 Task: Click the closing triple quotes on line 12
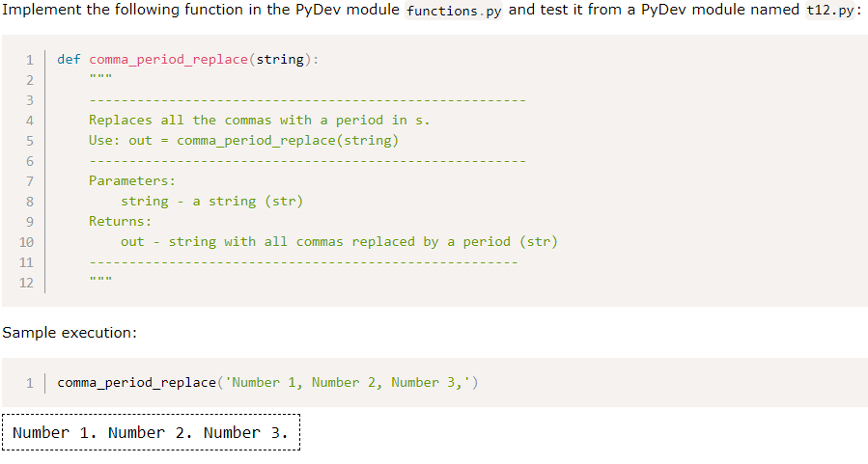click(x=100, y=278)
